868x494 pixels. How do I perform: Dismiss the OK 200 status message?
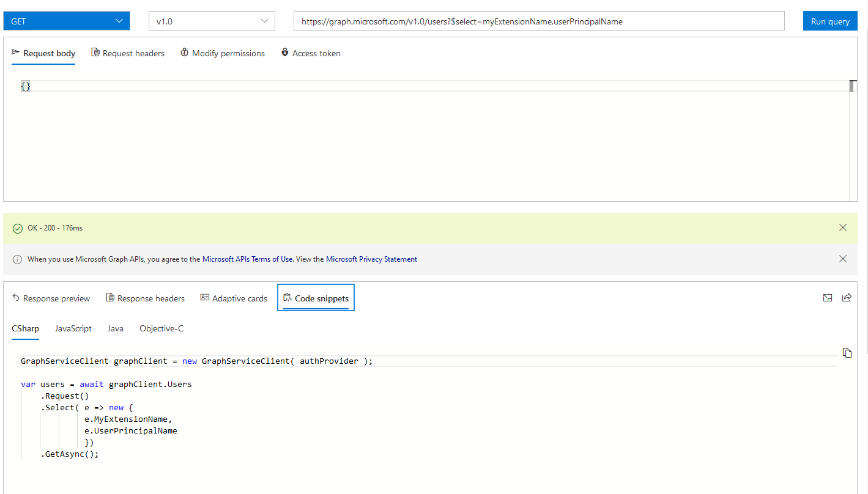pyautogui.click(x=843, y=227)
